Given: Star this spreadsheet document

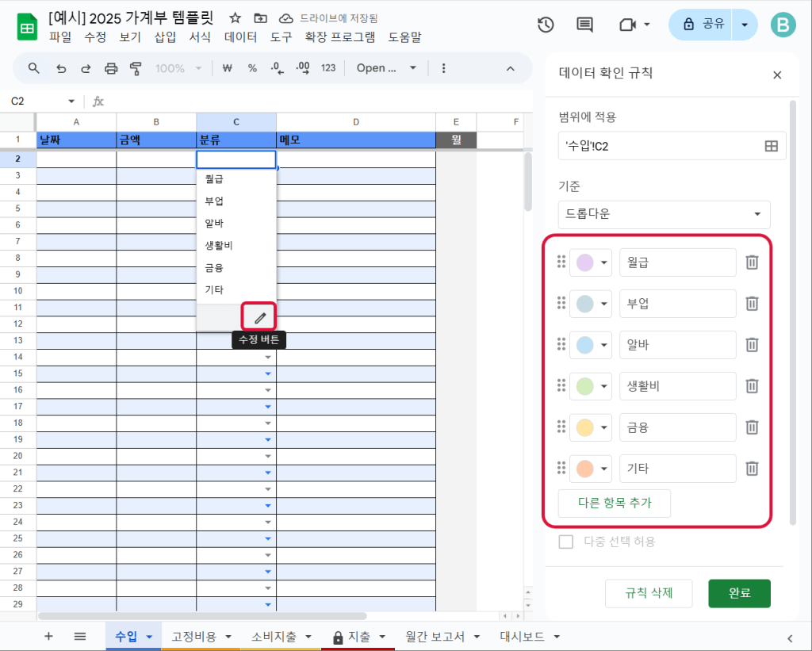Looking at the screenshot, I should (235, 17).
